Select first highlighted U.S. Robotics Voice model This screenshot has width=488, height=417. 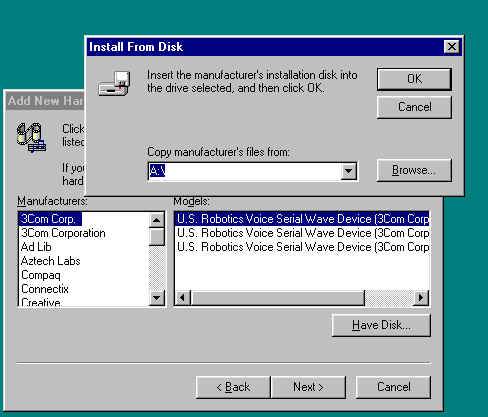pyautogui.click(x=302, y=219)
